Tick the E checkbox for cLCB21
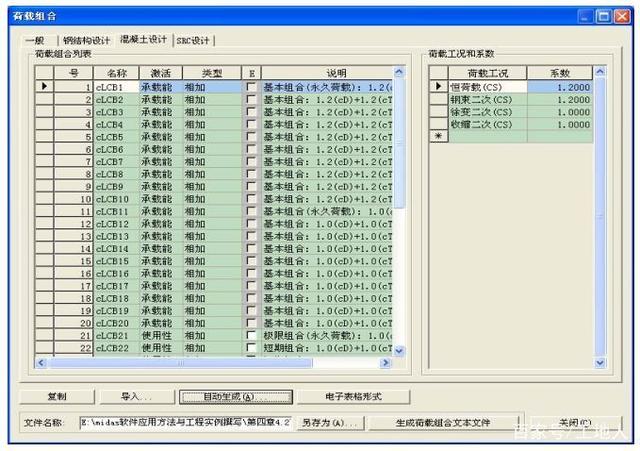This screenshot has width=640, height=451. click(x=251, y=335)
